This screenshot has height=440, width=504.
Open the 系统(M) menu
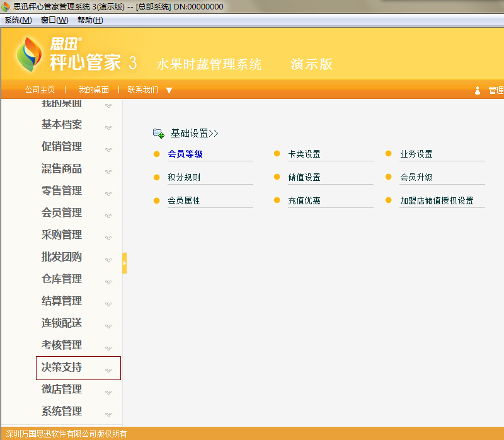pyautogui.click(x=18, y=20)
